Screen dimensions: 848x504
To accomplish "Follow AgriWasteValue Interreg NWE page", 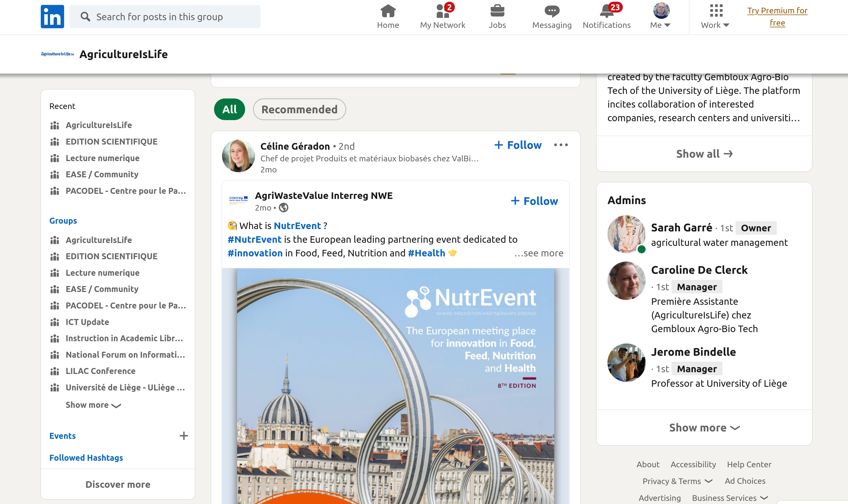I will [533, 201].
